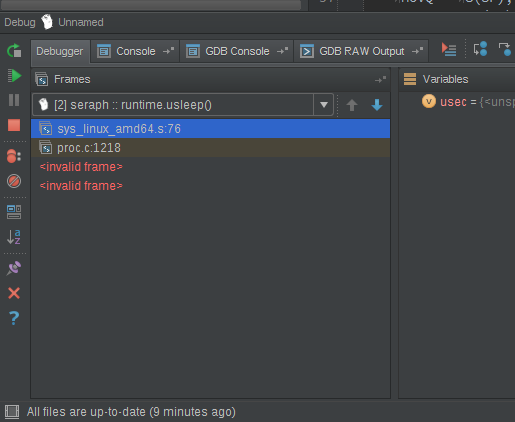Stop the debug session red square

[x=14, y=125]
